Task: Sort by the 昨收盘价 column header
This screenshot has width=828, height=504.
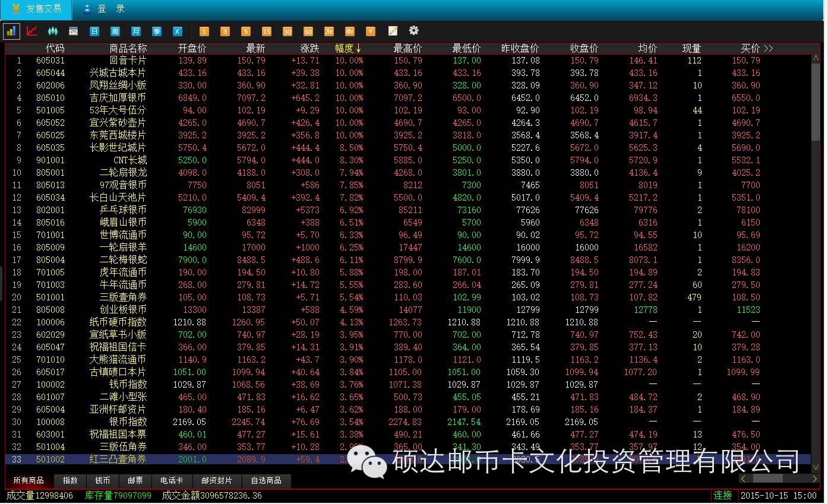Action: click(x=520, y=48)
